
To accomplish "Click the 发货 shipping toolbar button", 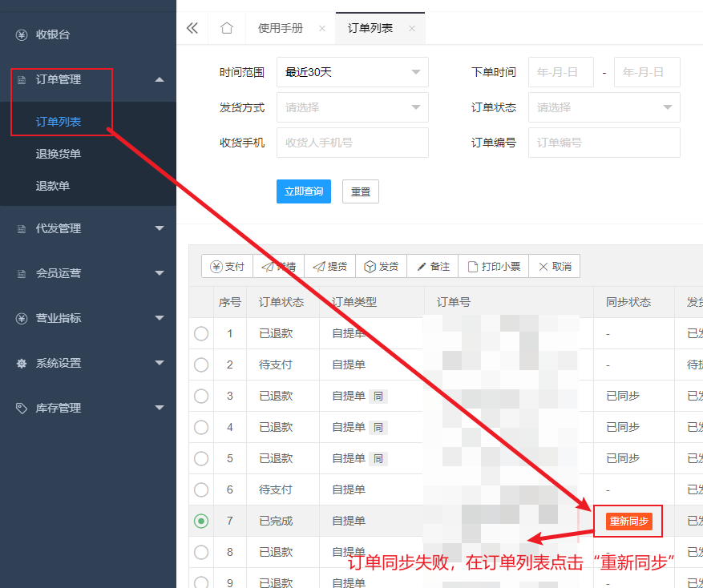I will [x=381, y=266].
